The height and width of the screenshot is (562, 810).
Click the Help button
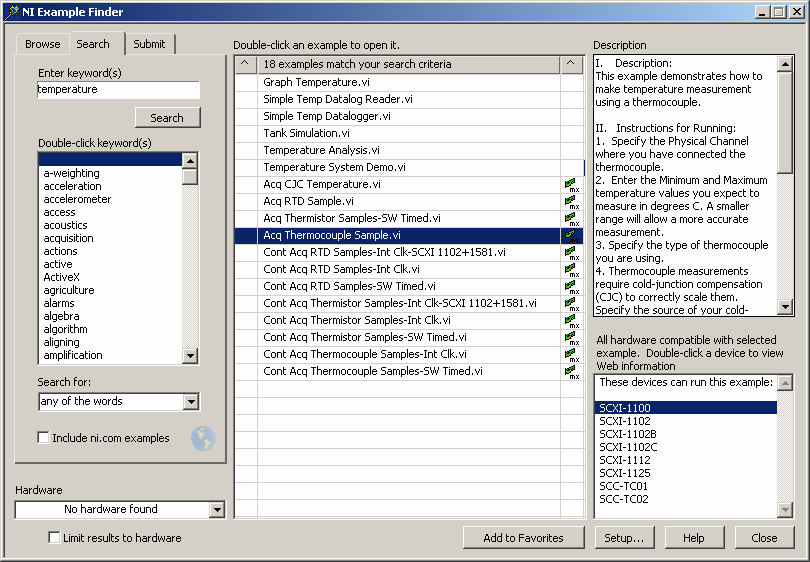(694, 538)
